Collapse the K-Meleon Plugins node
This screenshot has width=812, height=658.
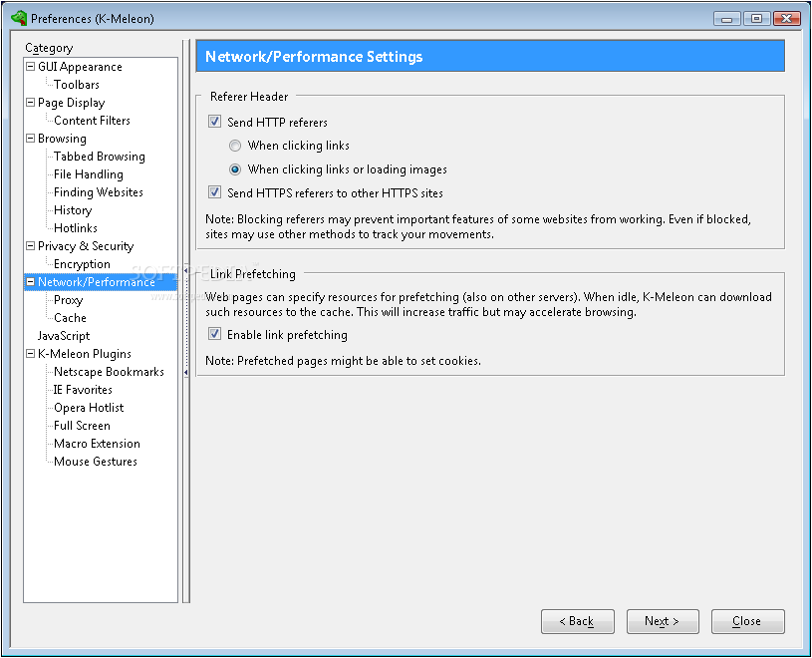point(31,354)
